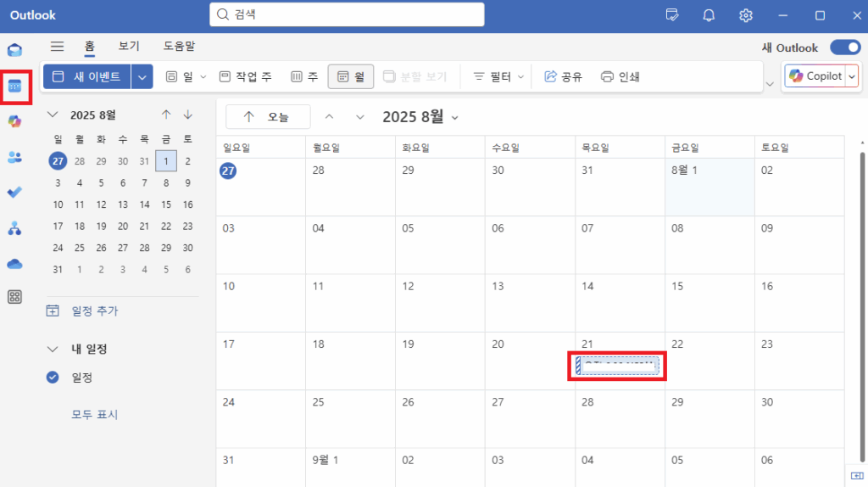This screenshot has height=487, width=868.
Task: Open the notifications bell icon
Action: coord(709,15)
